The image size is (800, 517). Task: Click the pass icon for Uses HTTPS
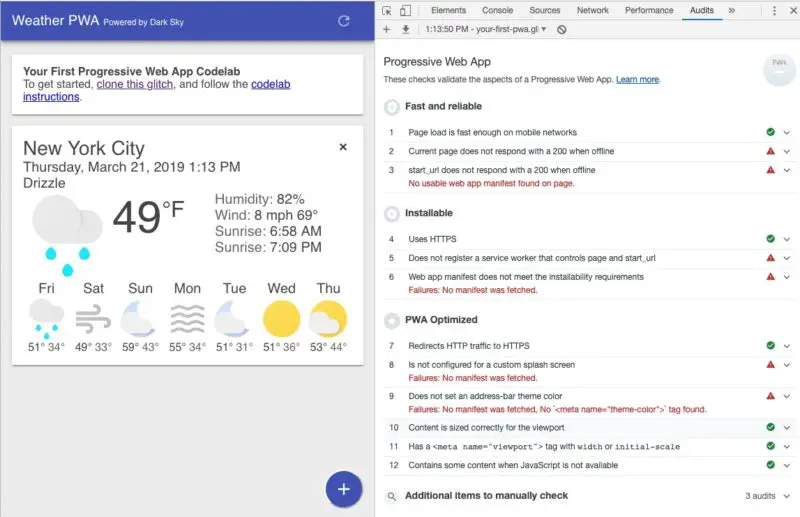(x=770, y=239)
